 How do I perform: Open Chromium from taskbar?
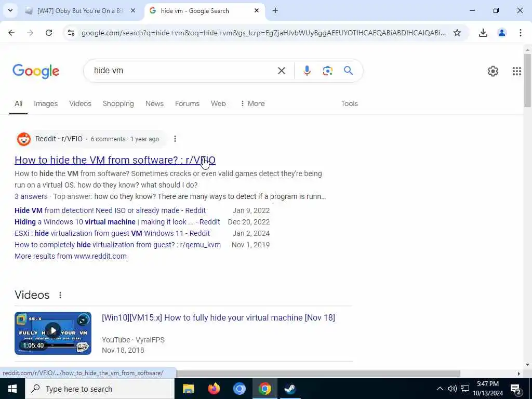[x=239, y=389]
